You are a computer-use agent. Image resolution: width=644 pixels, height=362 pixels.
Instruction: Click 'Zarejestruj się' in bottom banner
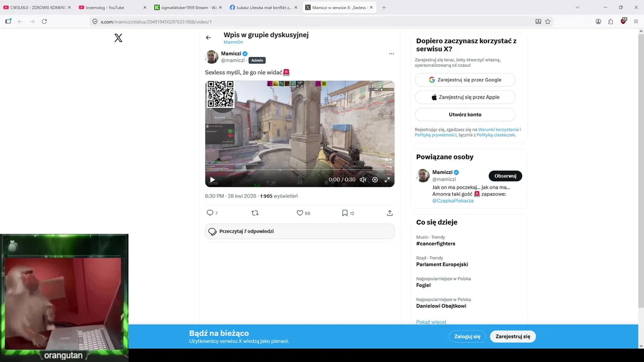(513, 336)
